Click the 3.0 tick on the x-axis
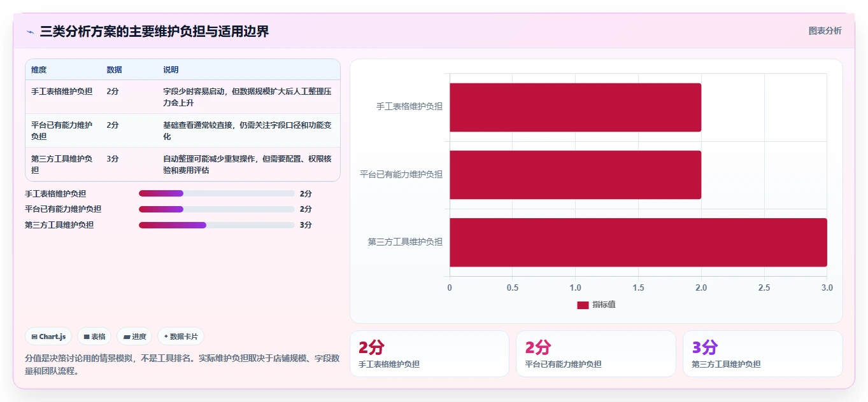Image resolution: width=868 pixels, height=402 pixels. tap(827, 288)
